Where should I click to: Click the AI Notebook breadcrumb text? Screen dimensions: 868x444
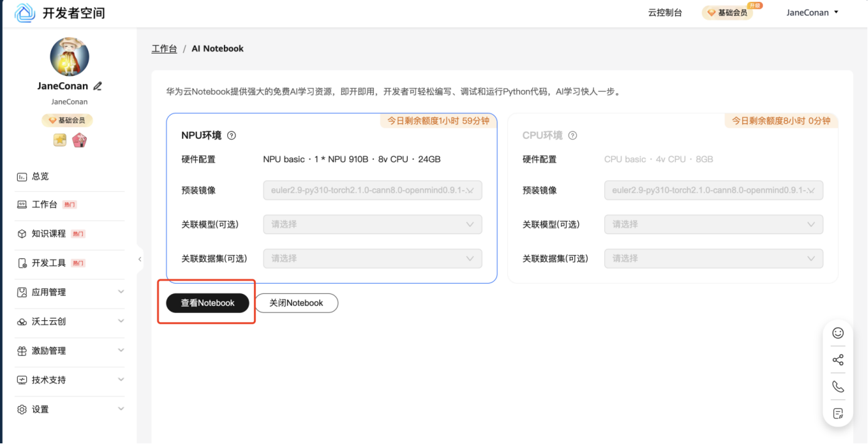[217, 49]
